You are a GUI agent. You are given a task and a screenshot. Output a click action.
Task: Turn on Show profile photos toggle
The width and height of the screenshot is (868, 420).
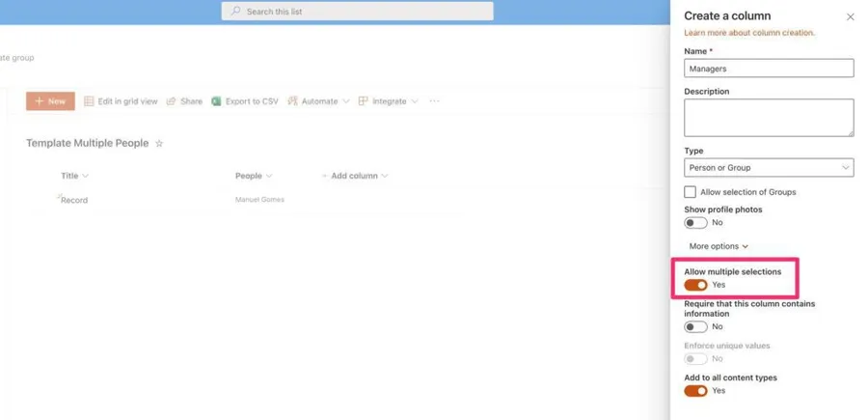tap(695, 223)
